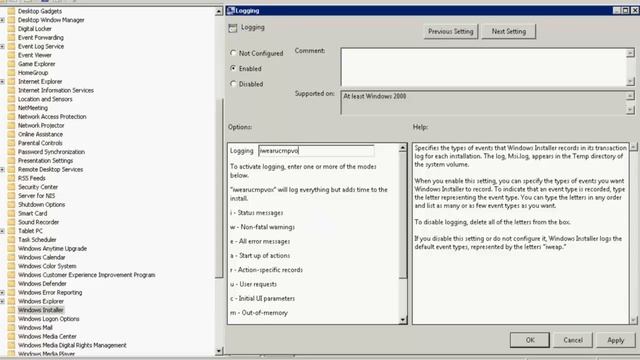
Task: Select Presentation Settings in tree
Action: [x=45, y=161]
